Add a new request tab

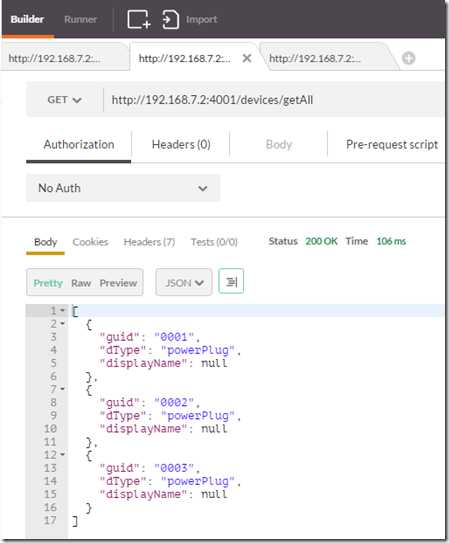408,58
